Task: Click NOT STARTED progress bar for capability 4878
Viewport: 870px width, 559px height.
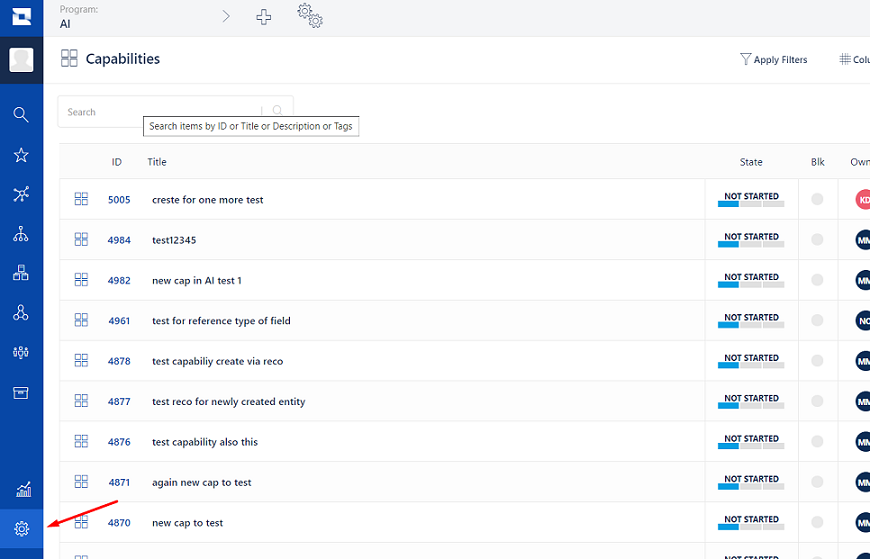Action: [751, 361]
